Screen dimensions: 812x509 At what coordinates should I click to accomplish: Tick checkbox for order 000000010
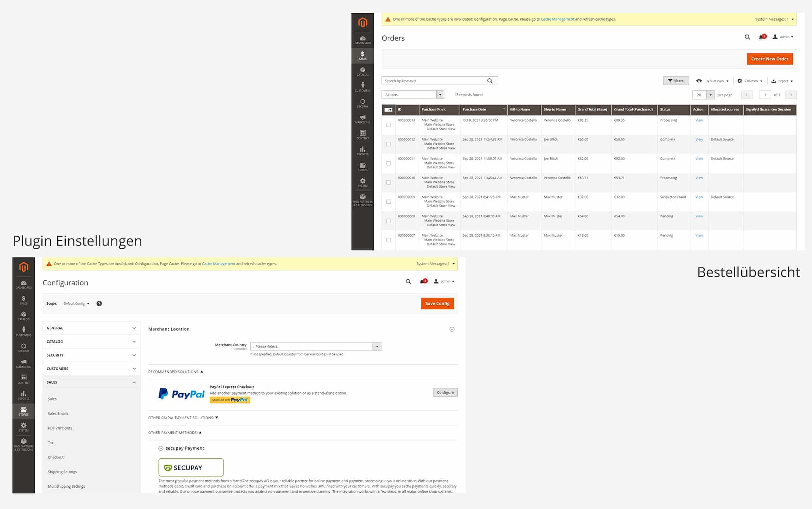(x=388, y=182)
